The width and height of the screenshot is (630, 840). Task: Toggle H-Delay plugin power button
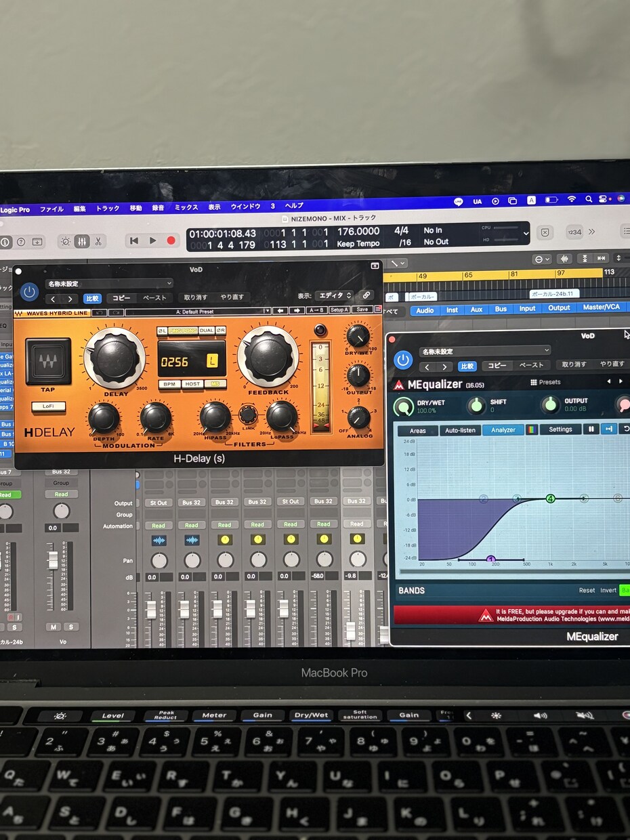click(29, 292)
